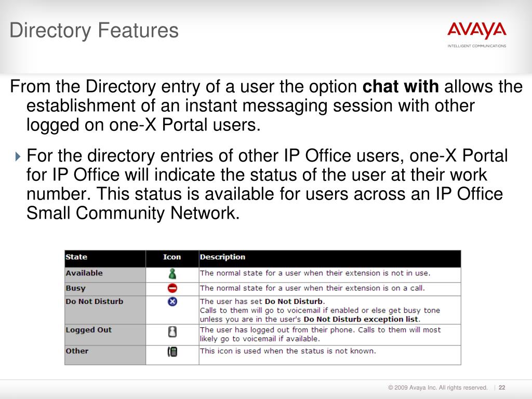Screen dimensions: 532x399
Task: Click the 'Small Community Network.' text line
Action: point(133,213)
